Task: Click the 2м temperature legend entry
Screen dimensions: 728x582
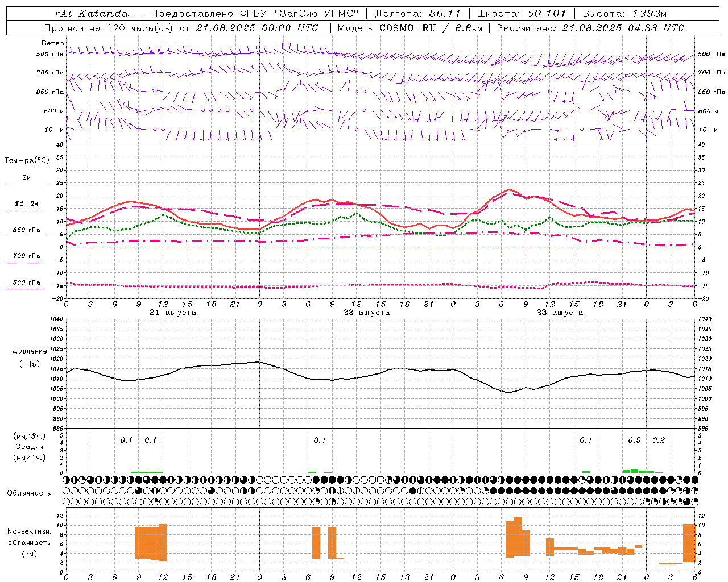Action: [x=27, y=178]
